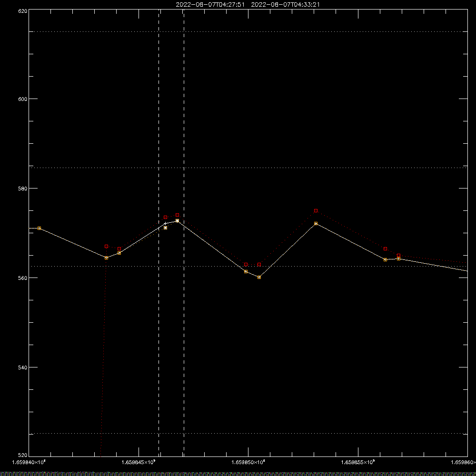Click the y-axis label 580
The image size is (476, 476).
pos(23,188)
